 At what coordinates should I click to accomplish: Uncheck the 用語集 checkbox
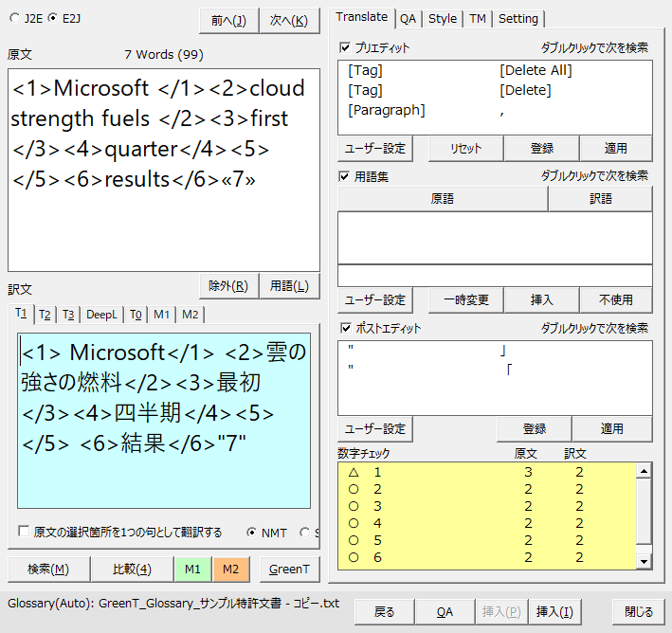click(x=345, y=175)
